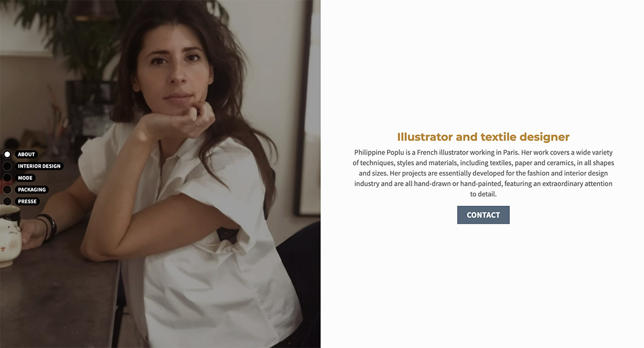Click the framed artwork on the wall

[x=310, y=107]
